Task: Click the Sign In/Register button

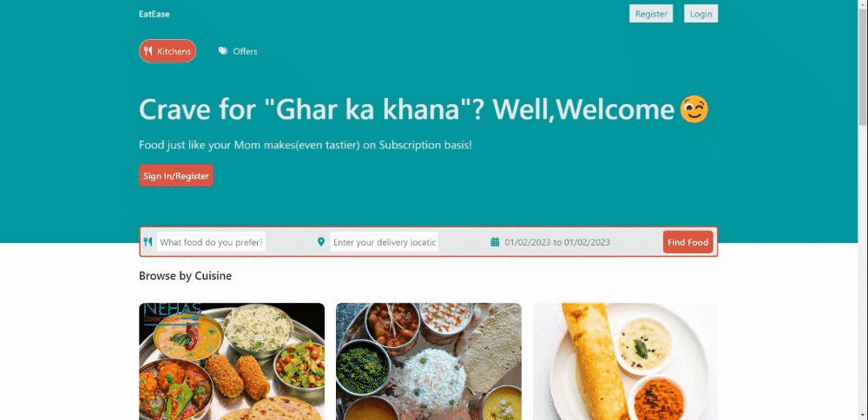Action: 176,176
